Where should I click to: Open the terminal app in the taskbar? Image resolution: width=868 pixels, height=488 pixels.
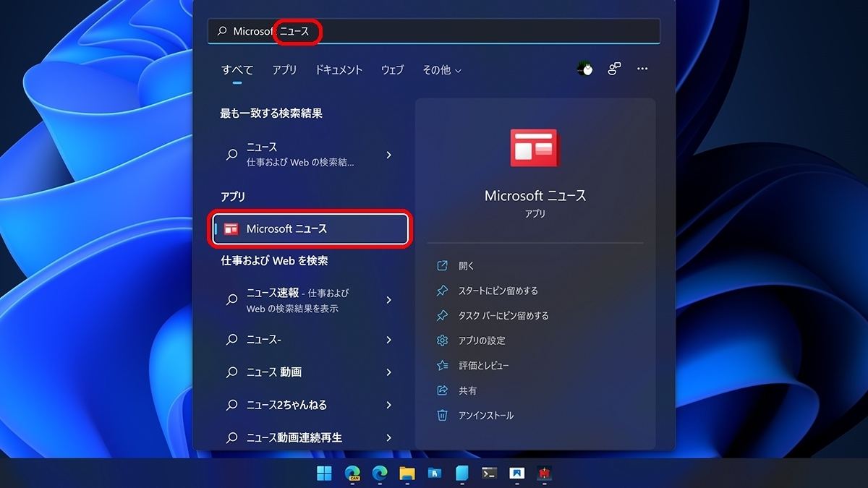[490, 474]
